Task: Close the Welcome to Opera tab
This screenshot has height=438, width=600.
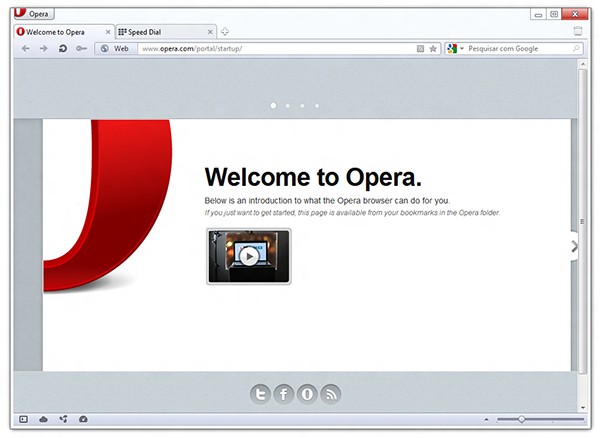Action: point(108,32)
